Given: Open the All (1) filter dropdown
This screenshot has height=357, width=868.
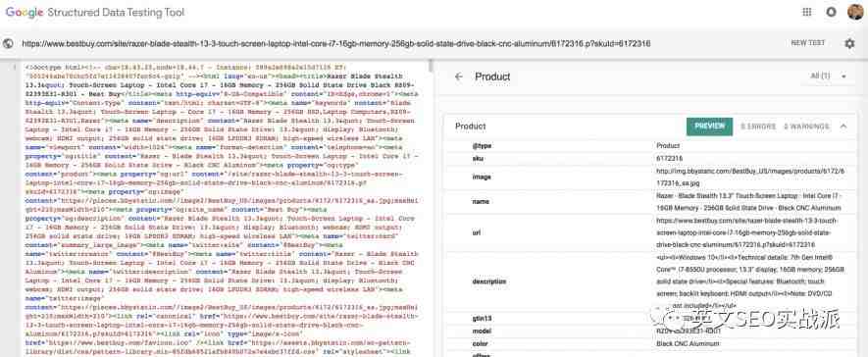Looking at the screenshot, I should 828,76.
